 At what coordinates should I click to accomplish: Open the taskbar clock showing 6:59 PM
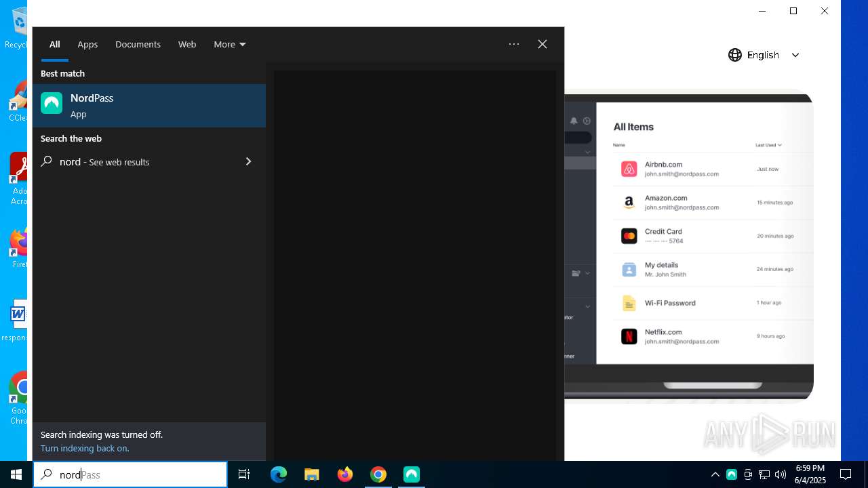[810, 474]
